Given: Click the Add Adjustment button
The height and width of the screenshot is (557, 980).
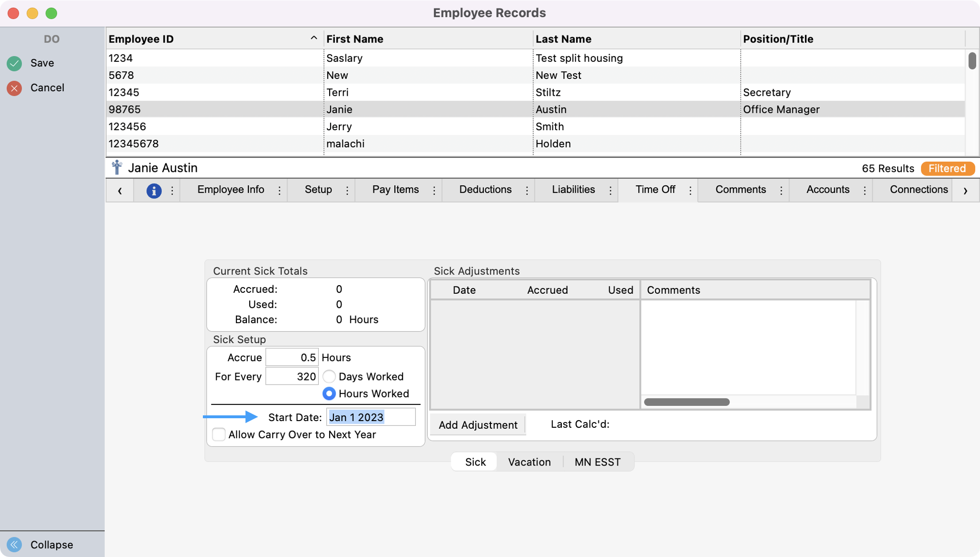Looking at the screenshot, I should point(478,425).
